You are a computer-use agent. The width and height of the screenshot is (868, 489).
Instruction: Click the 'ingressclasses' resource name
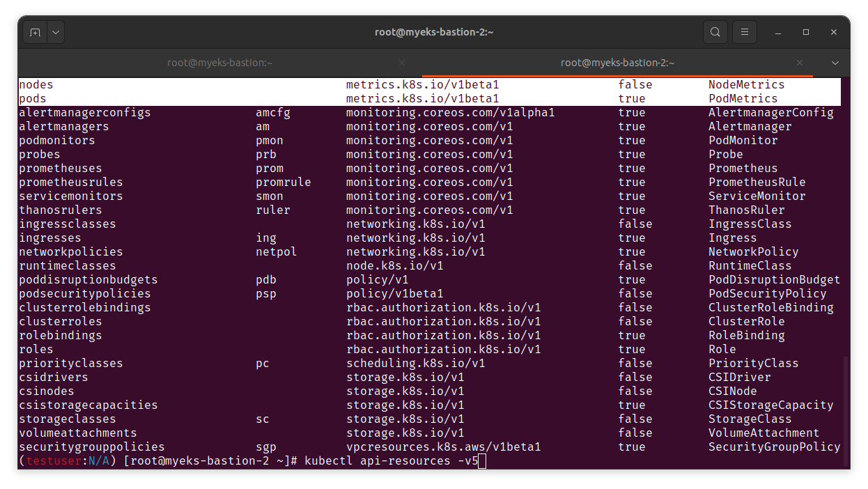(68, 224)
